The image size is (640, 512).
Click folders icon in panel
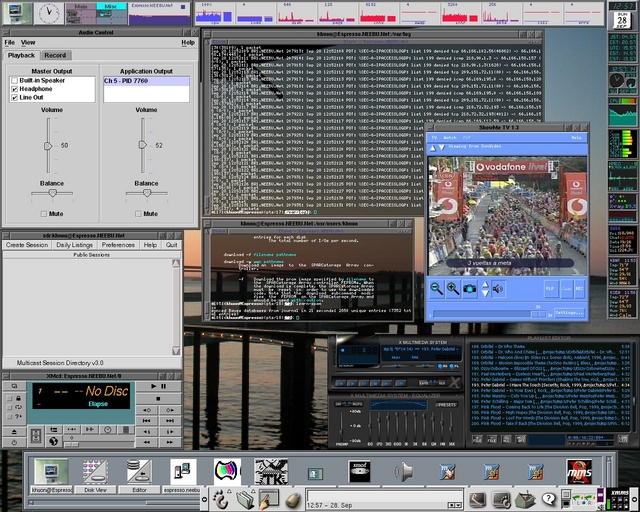click(x=244, y=499)
